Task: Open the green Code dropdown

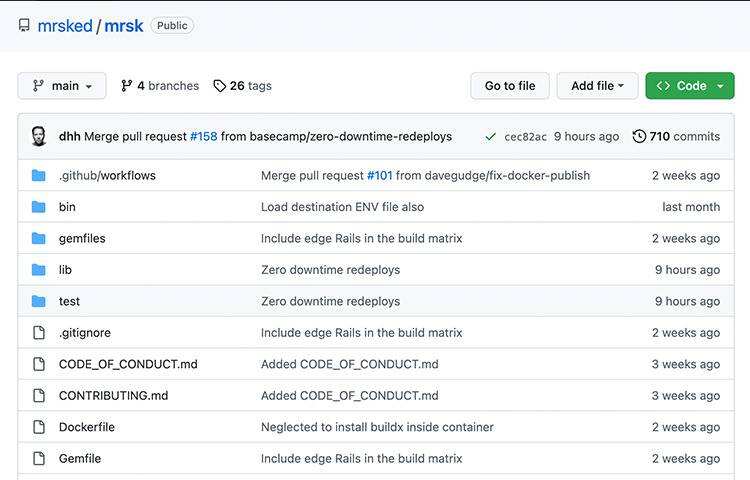Action: (x=690, y=86)
